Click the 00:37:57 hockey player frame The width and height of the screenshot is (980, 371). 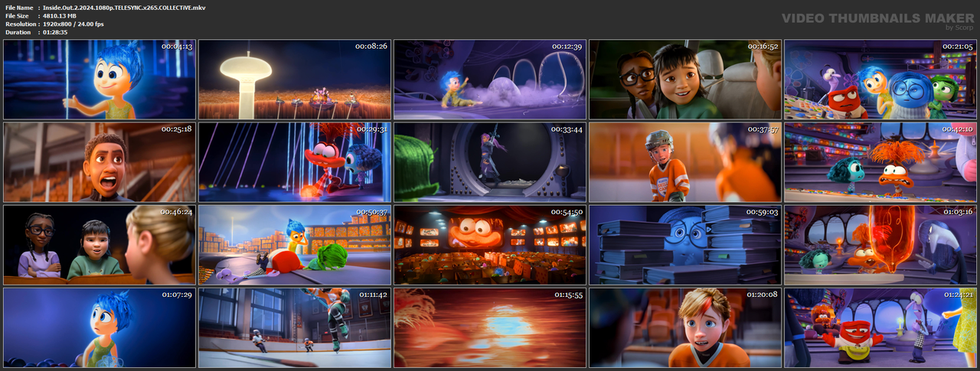point(685,162)
